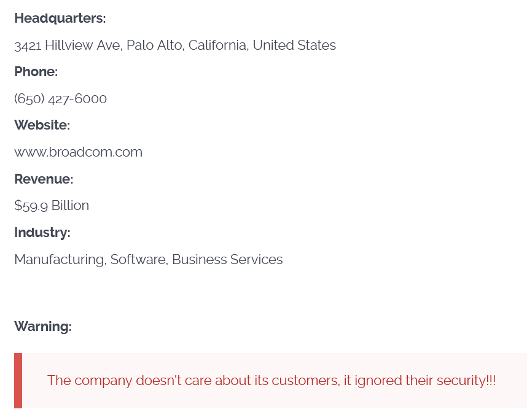Click the Phone label

tap(36, 72)
